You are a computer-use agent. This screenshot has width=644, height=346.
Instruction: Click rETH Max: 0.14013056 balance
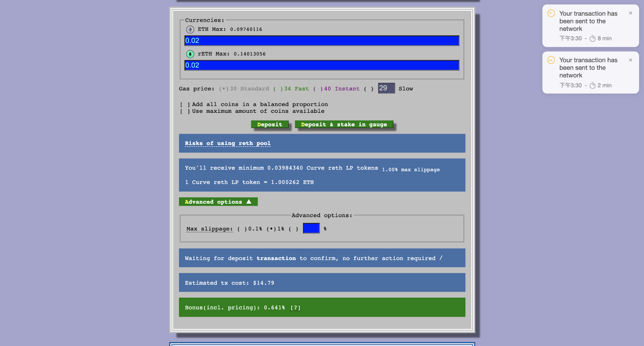click(x=231, y=54)
